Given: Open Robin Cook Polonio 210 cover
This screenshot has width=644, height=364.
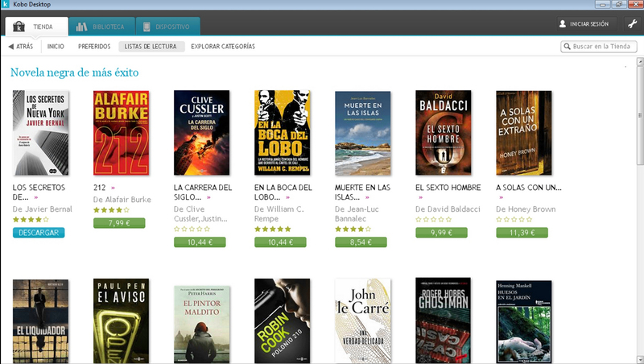Looking at the screenshot, I should (x=283, y=321).
